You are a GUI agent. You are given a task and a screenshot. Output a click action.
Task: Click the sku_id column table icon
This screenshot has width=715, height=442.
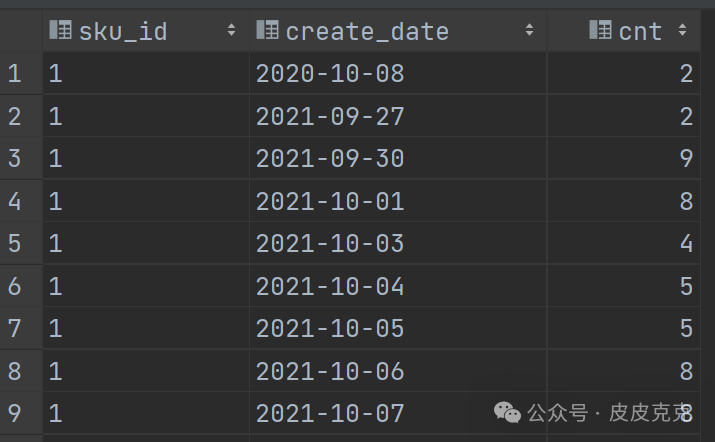click(x=60, y=30)
